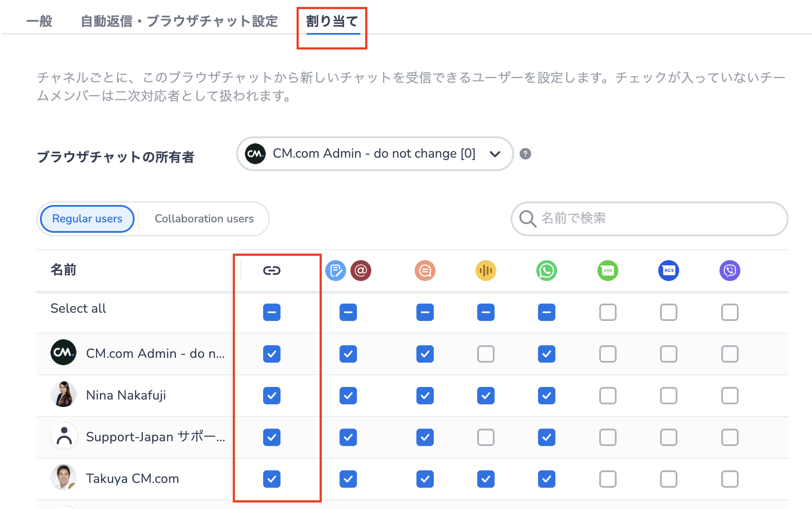
Task: Check RCS for Nina Nakafuji
Action: click(x=669, y=396)
